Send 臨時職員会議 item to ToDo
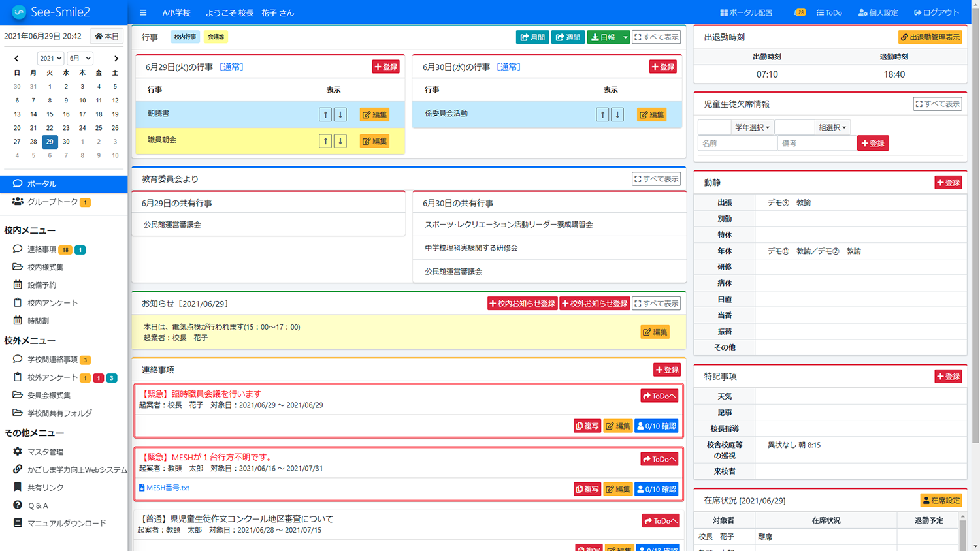 point(659,396)
